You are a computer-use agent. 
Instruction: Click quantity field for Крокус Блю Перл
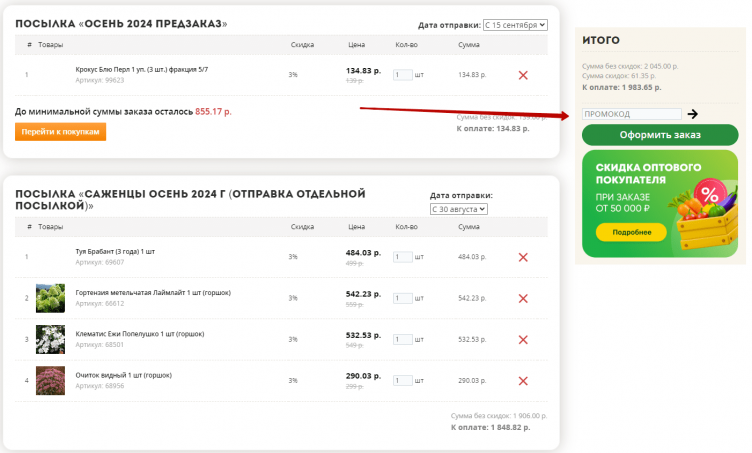tap(403, 75)
